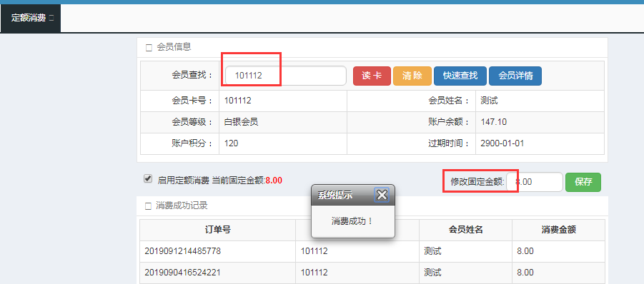644x284 pixels.
Task: Click the 订单号 column header
Action: point(217,230)
